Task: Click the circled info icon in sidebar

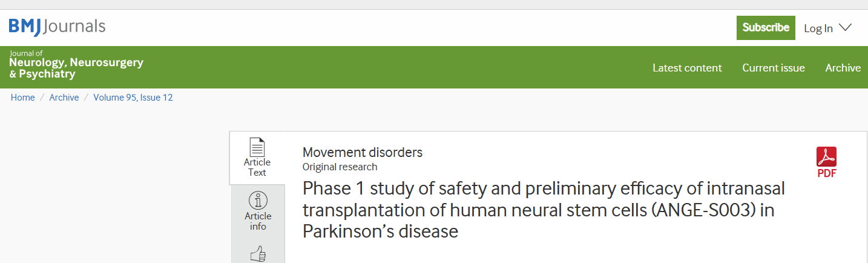Action: click(258, 201)
